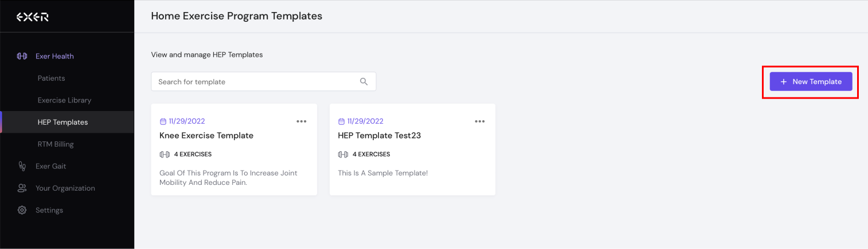Click 'View and manage HEP Templates' text
This screenshot has height=249, width=868.
[207, 55]
